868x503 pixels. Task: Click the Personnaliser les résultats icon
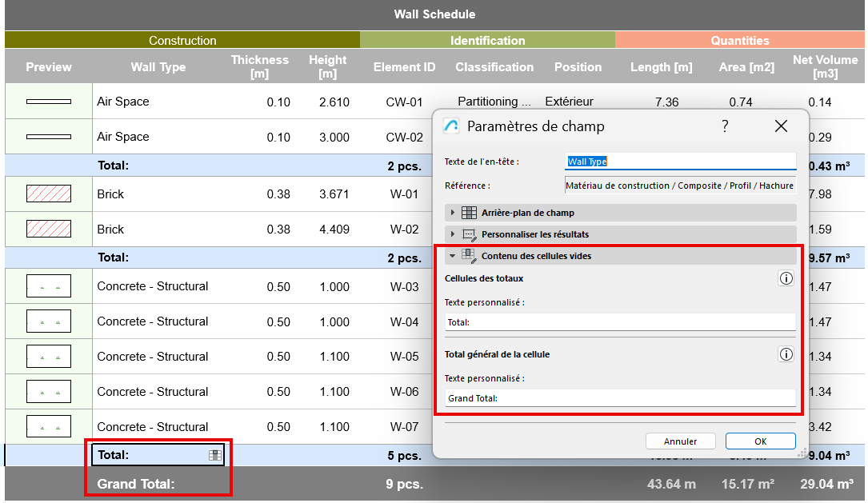(469, 234)
